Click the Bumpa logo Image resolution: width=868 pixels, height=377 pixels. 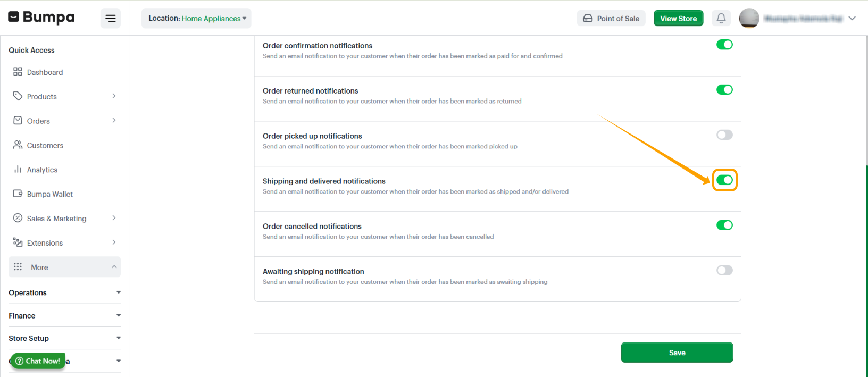tap(41, 18)
